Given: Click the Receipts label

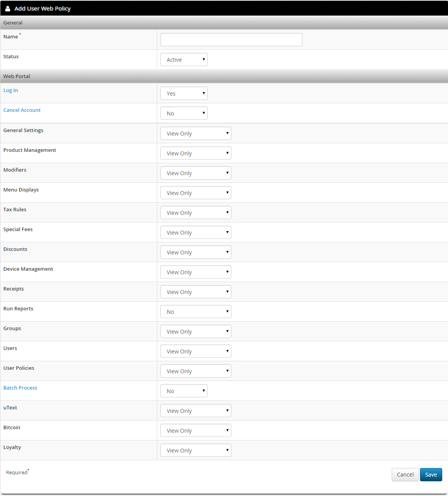Looking at the screenshot, I should 14,289.
